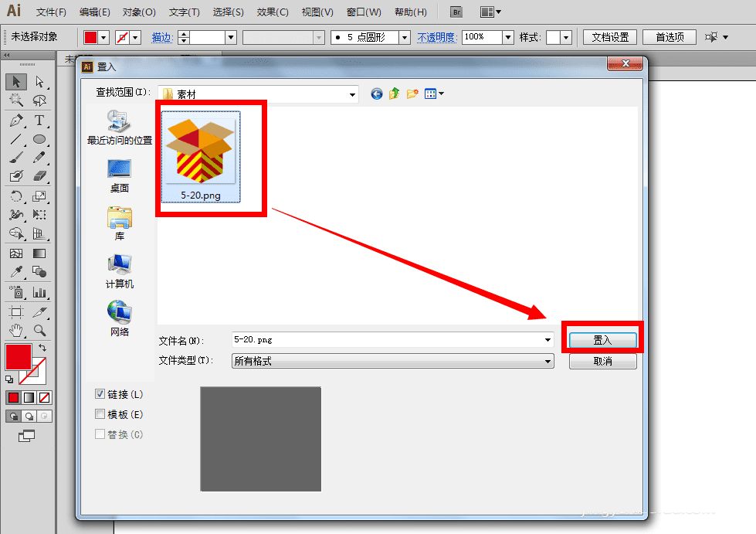
Task: Select the Rotate tool
Action: click(x=16, y=196)
